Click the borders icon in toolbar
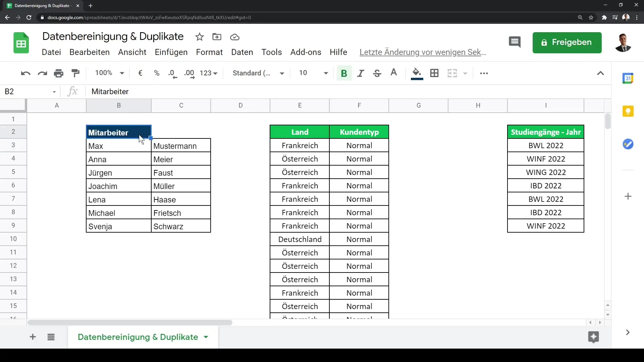Screen dimensions: 644x362 [434, 73]
